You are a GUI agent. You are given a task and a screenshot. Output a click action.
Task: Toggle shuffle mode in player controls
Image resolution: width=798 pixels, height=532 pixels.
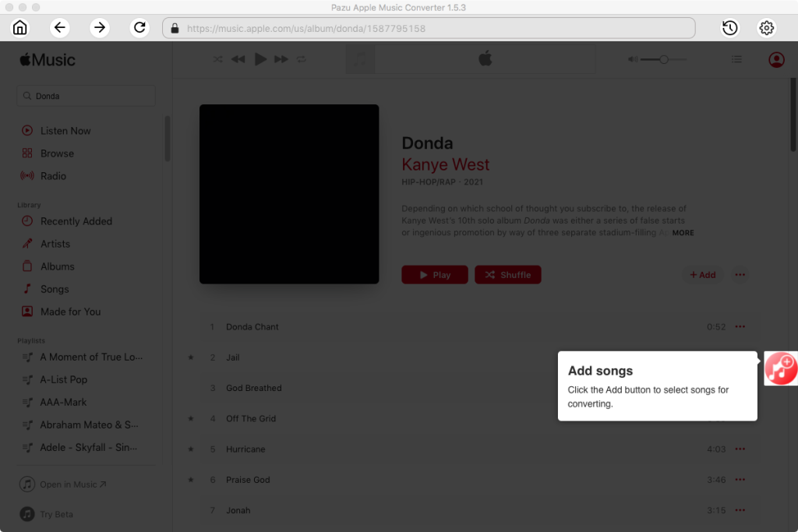point(218,59)
